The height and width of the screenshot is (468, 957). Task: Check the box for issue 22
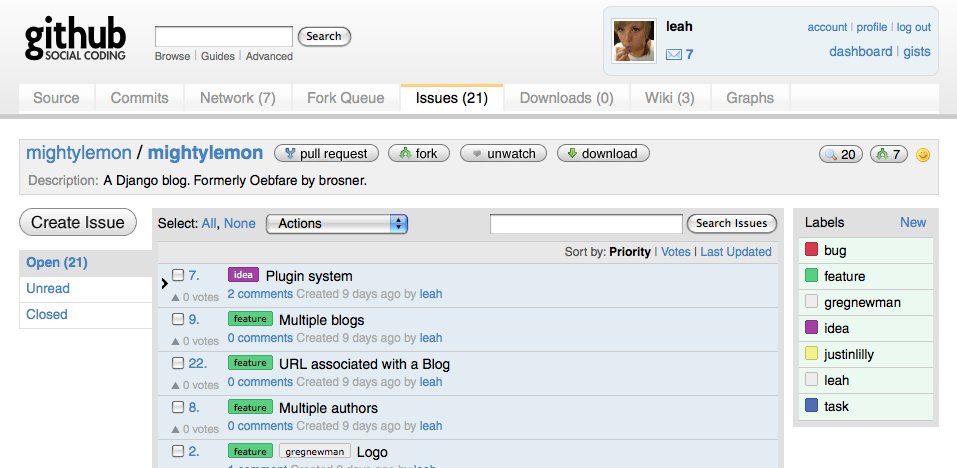pyautogui.click(x=178, y=363)
